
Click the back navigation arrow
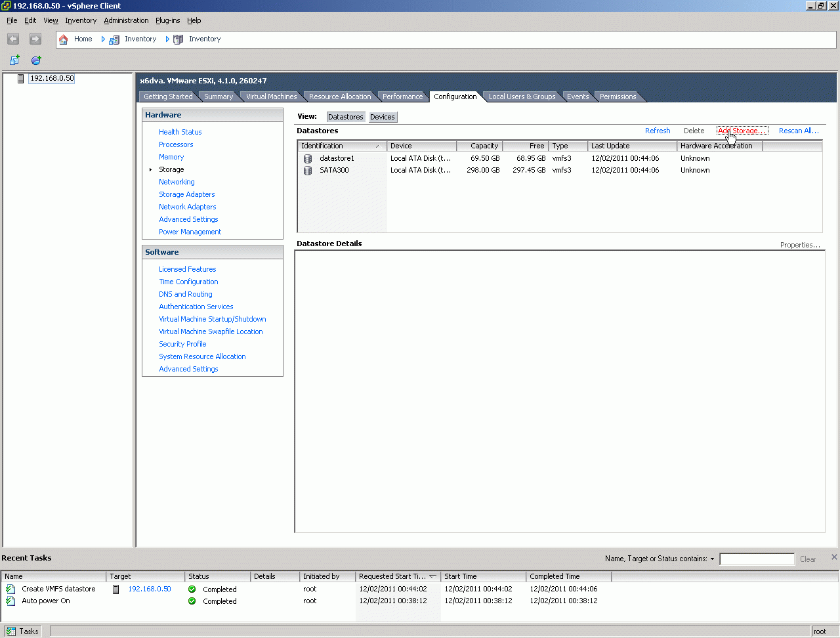point(13,39)
